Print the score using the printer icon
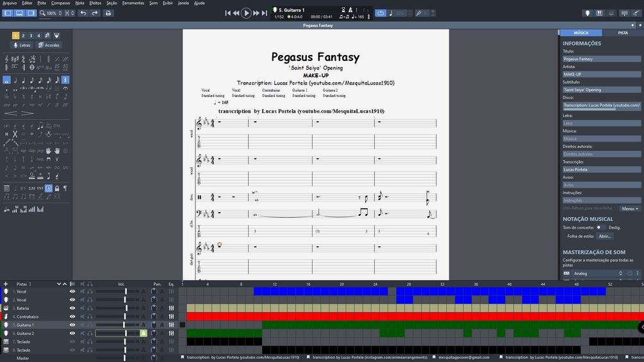 pos(108,13)
